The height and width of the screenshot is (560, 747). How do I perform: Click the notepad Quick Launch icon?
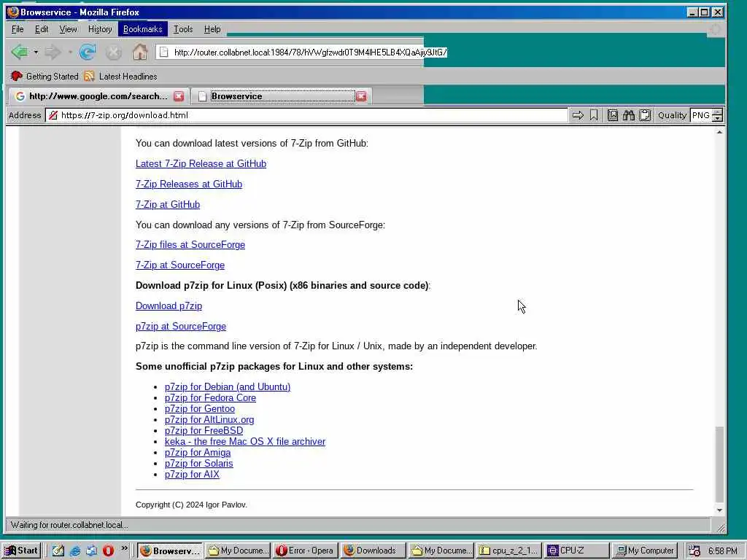(x=58, y=551)
